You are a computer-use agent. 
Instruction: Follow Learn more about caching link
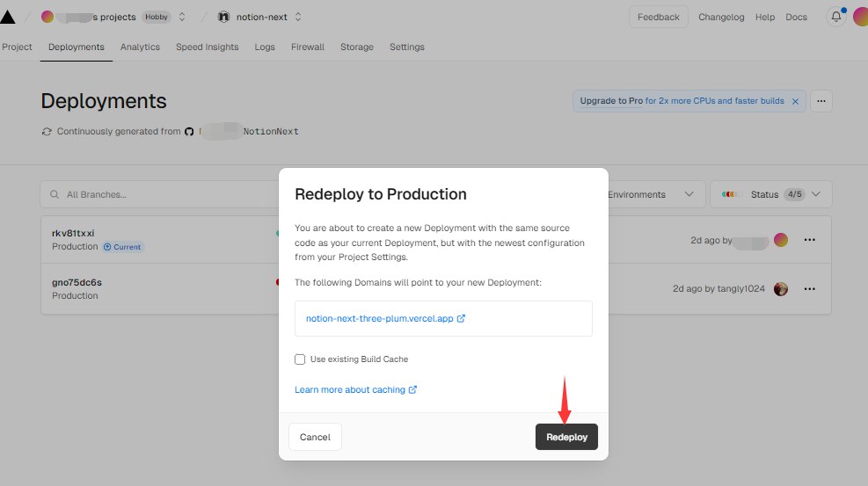click(x=350, y=390)
